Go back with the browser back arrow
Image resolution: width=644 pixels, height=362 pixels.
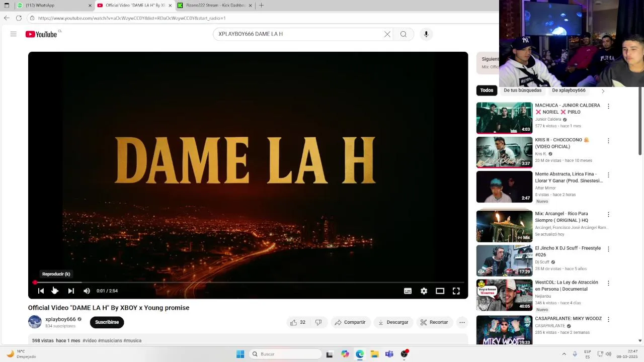point(7,18)
